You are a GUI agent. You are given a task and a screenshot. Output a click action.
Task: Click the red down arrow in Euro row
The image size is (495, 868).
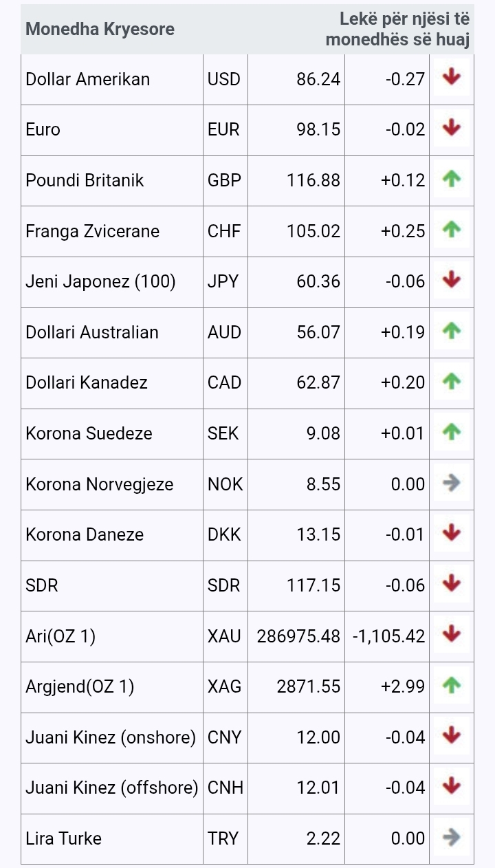(451, 128)
